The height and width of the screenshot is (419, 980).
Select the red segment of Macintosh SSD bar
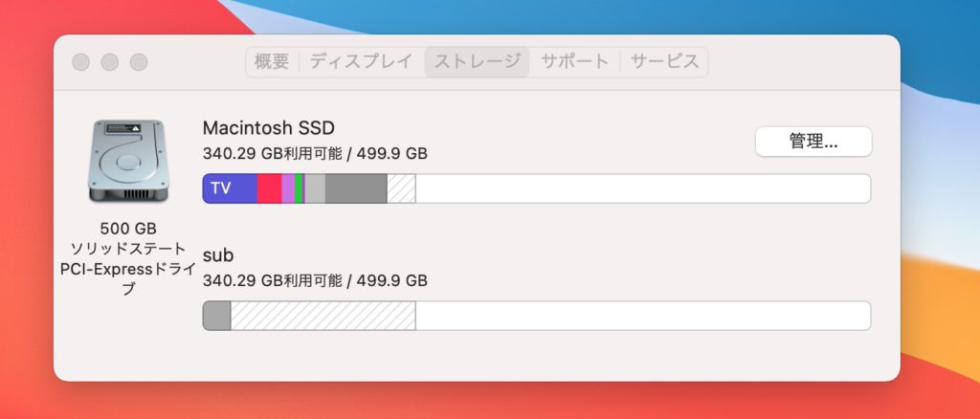269,188
